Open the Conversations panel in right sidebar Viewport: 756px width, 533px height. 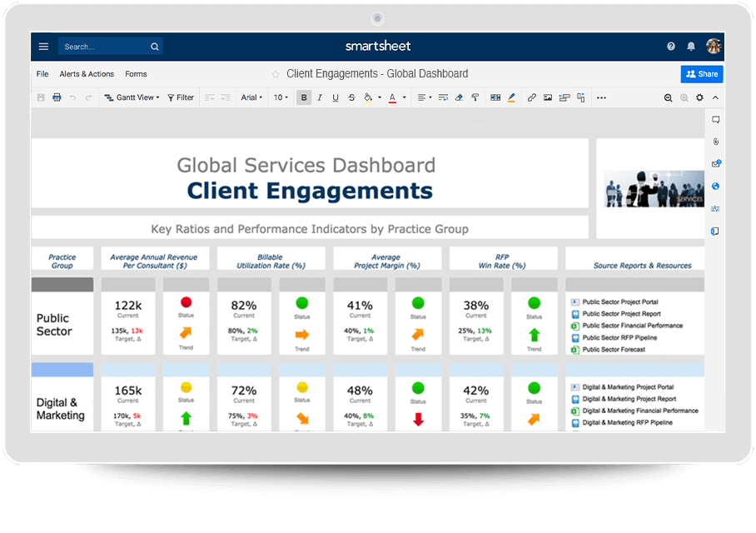coord(715,120)
